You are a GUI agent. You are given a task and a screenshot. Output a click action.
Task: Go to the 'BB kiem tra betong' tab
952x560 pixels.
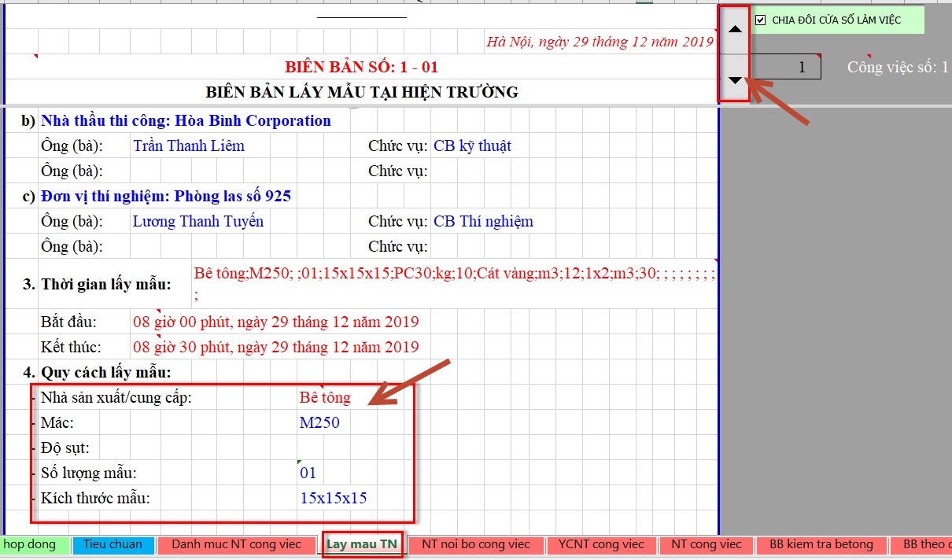coord(821,544)
